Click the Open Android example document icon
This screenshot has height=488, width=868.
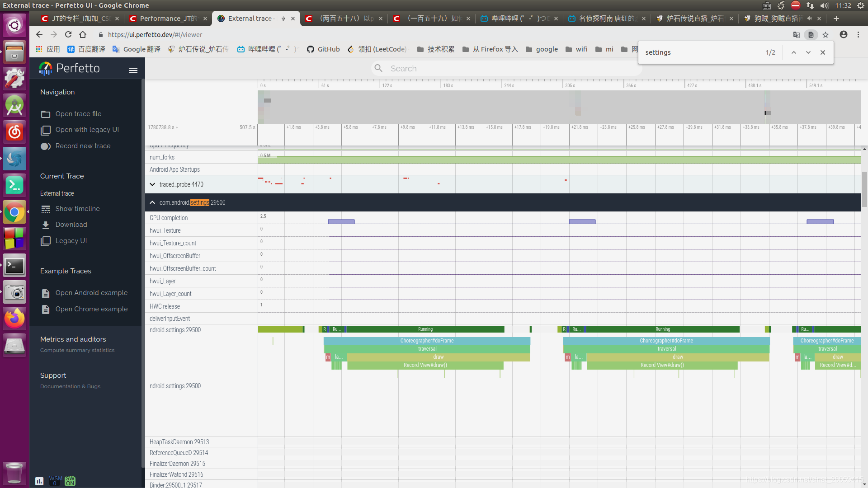coord(46,293)
